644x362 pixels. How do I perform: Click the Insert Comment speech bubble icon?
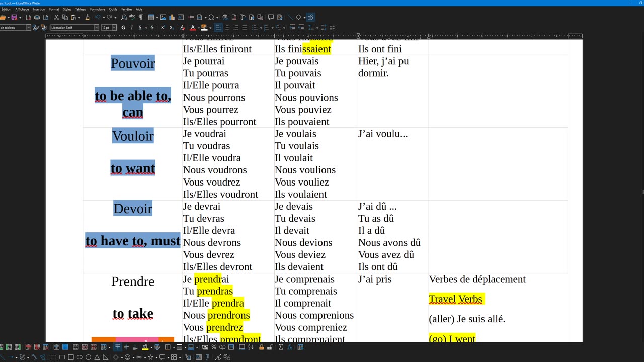tap(271, 17)
